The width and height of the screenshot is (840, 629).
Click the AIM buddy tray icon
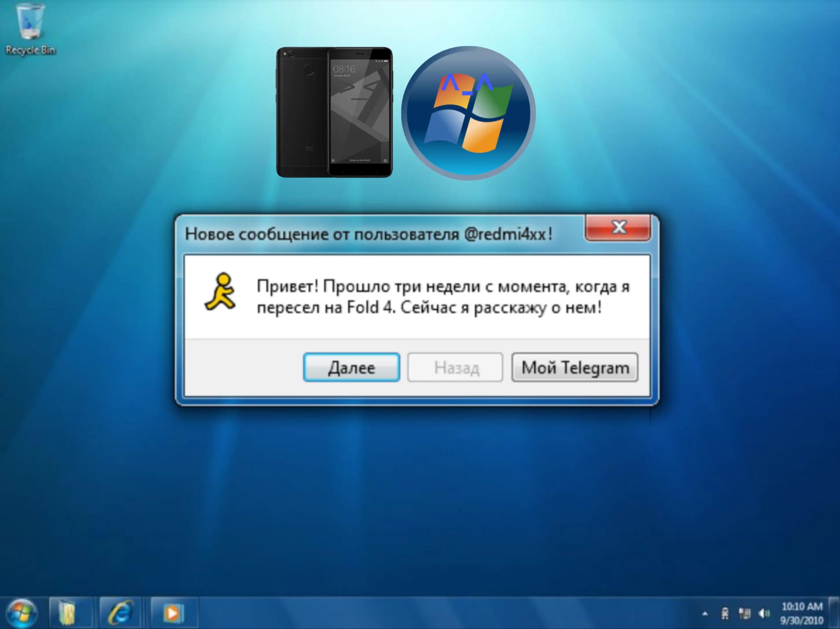[x=725, y=613]
